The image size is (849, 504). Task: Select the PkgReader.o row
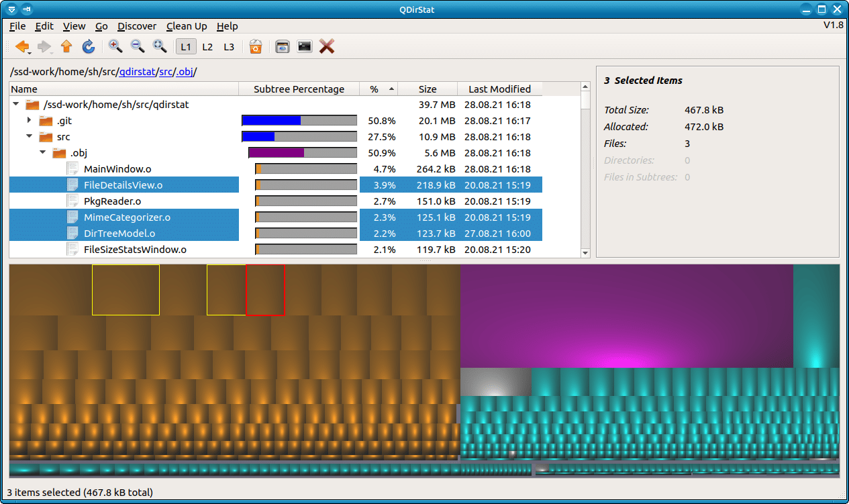pyautogui.click(x=276, y=201)
